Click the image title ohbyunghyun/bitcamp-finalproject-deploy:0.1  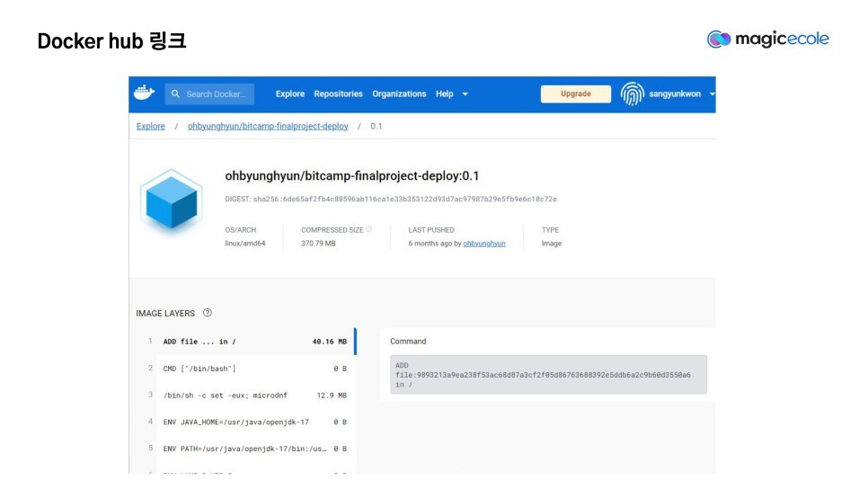352,176
